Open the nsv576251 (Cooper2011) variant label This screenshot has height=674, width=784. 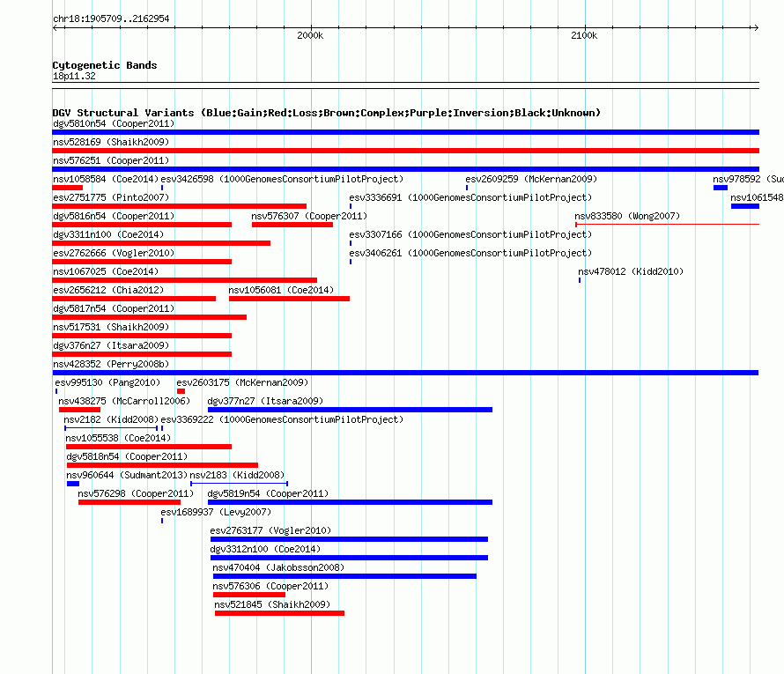[x=111, y=160]
